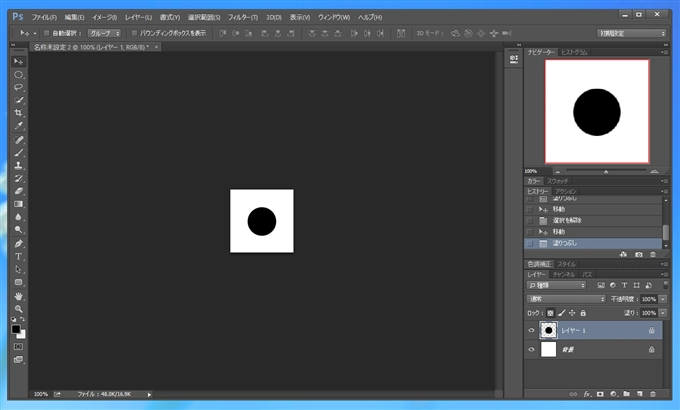Image resolution: width=680 pixels, height=410 pixels.
Task: Open Move tool preset picker arrow
Action: pos(35,33)
